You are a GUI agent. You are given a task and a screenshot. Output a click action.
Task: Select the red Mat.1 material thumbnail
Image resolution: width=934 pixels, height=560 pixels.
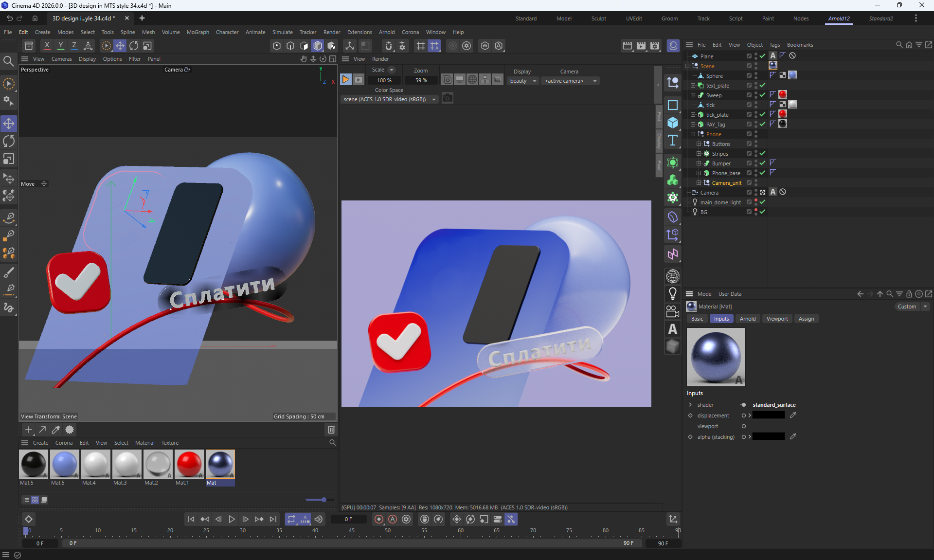[x=189, y=464]
